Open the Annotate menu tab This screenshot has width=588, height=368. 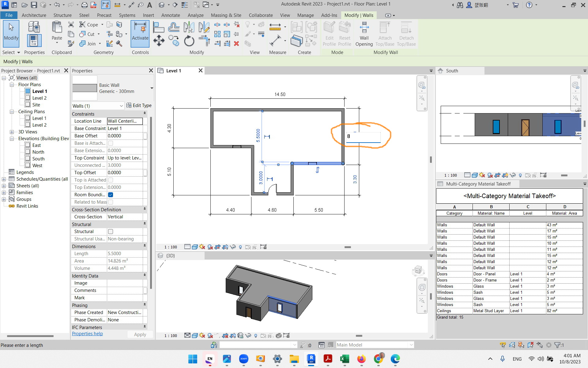tap(171, 15)
